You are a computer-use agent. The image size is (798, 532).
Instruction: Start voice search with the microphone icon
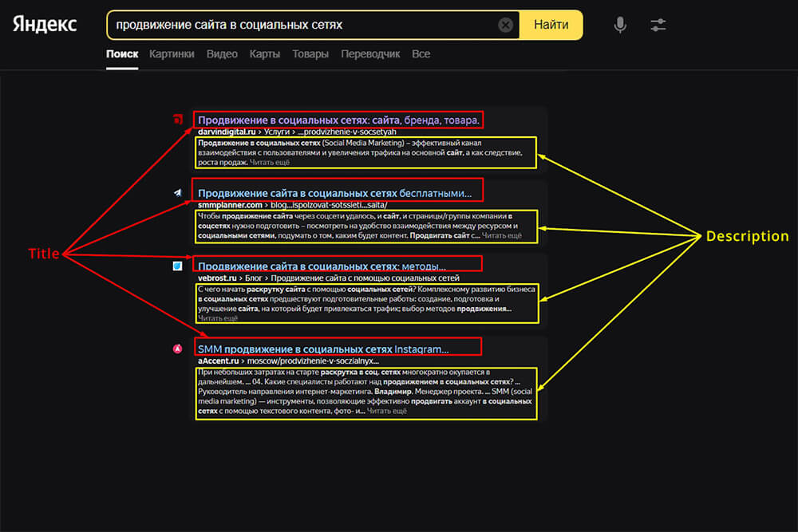pos(620,25)
